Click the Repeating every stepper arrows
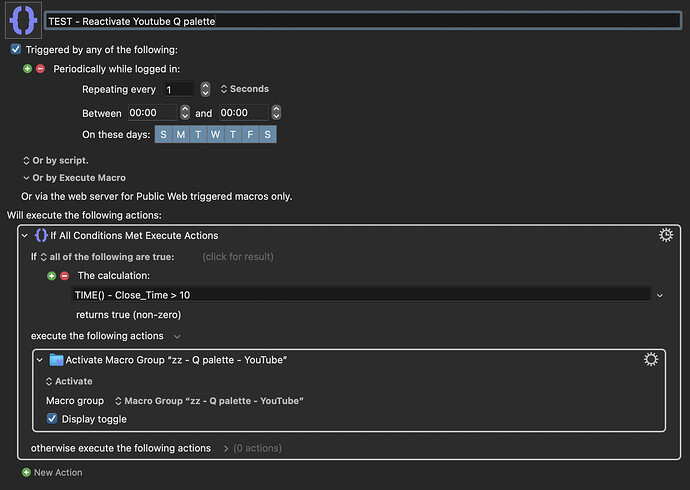Image resolution: width=690 pixels, height=490 pixels. (205, 89)
